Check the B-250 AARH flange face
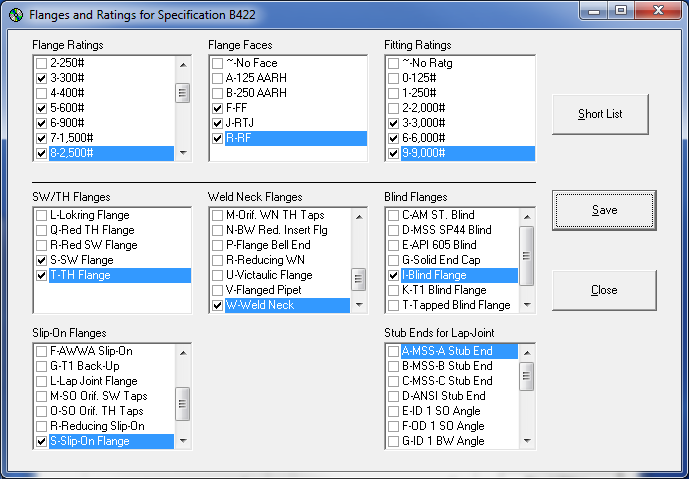This screenshot has width=689, height=479. (217, 93)
